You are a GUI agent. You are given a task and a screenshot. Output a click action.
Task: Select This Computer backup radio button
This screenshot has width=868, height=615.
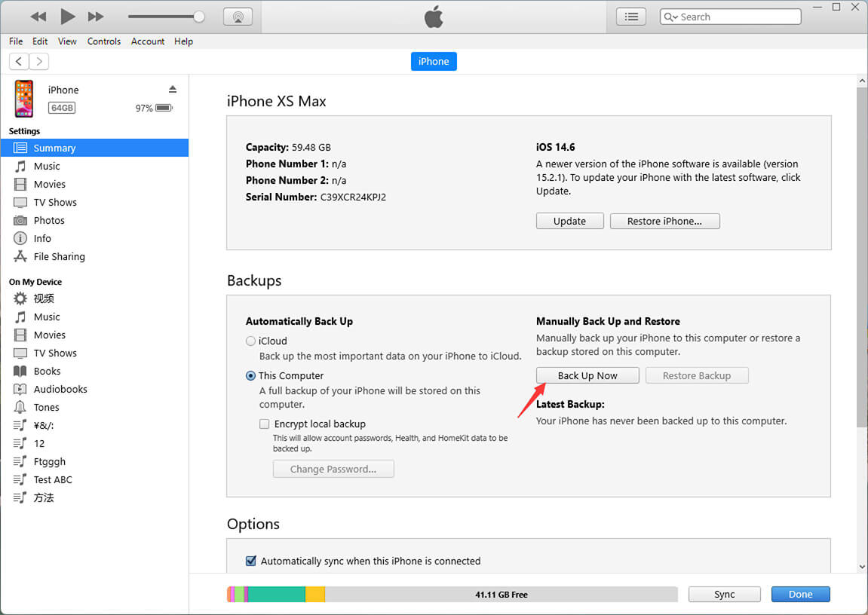click(x=251, y=375)
